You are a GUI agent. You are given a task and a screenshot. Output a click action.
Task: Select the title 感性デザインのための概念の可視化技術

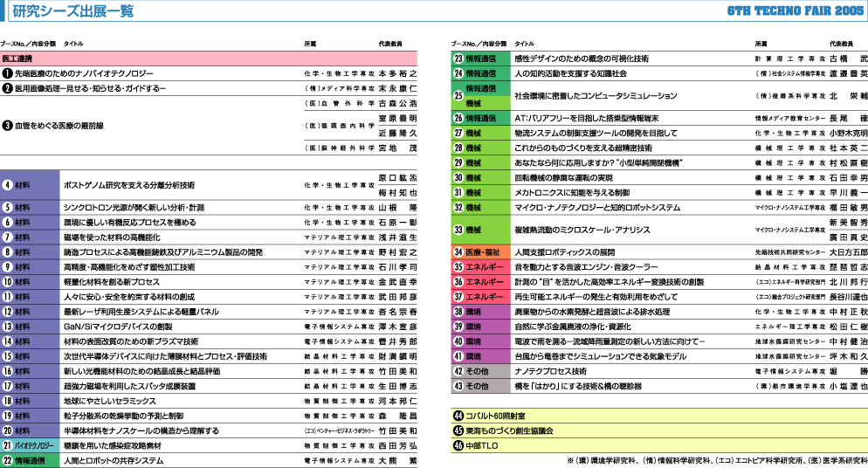click(x=582, y=58)
